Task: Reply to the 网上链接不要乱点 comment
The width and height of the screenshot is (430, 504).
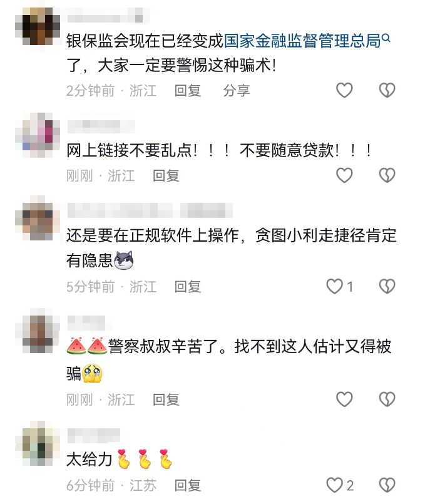Action: pyautogui.click(x=166, y=176)
